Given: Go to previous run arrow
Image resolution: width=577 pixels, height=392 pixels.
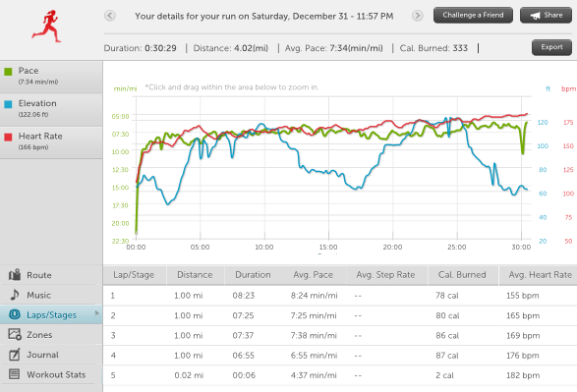Looking at the screenshot, I should [x=110, y=16].
